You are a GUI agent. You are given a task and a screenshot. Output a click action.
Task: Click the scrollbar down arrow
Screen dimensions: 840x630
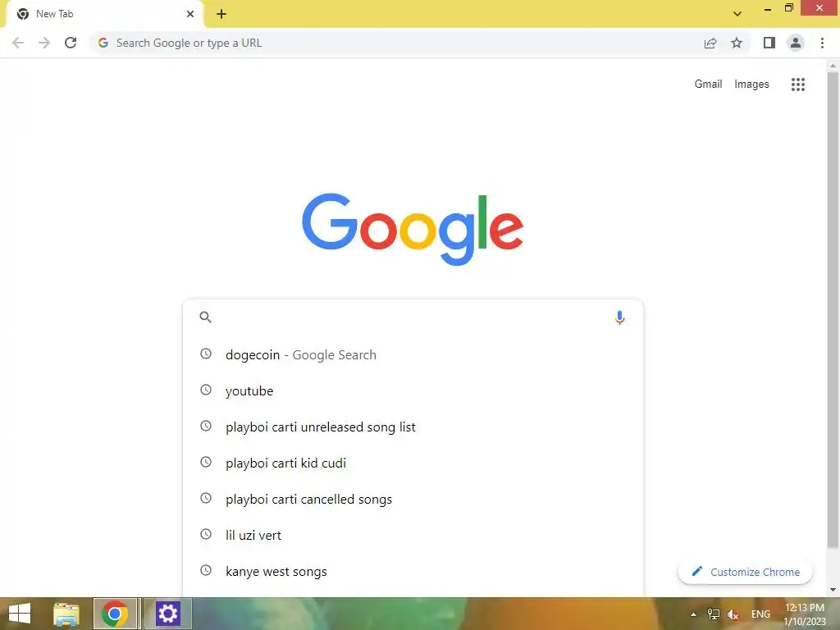[x=833, y=590]
